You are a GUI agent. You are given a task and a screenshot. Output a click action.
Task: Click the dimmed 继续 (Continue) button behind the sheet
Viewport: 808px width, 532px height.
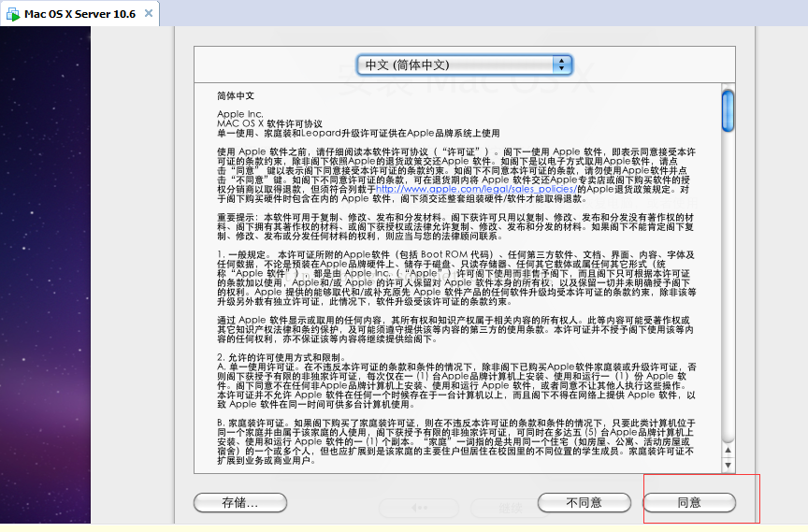pos(511,509)
